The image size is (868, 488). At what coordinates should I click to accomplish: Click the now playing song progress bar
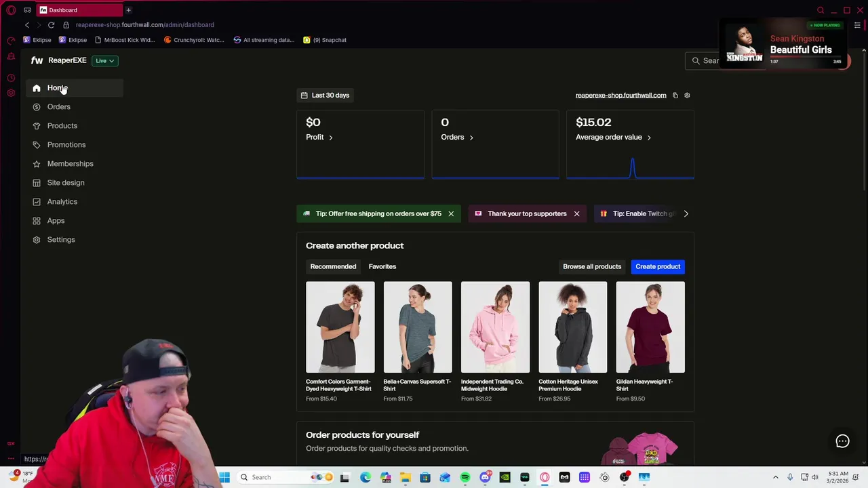(806, 57)
